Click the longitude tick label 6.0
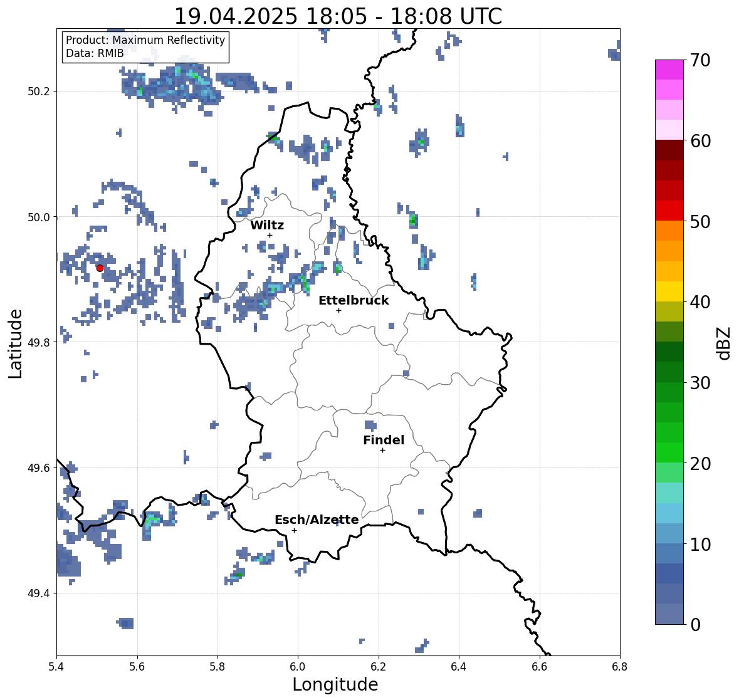 point(298,666)
